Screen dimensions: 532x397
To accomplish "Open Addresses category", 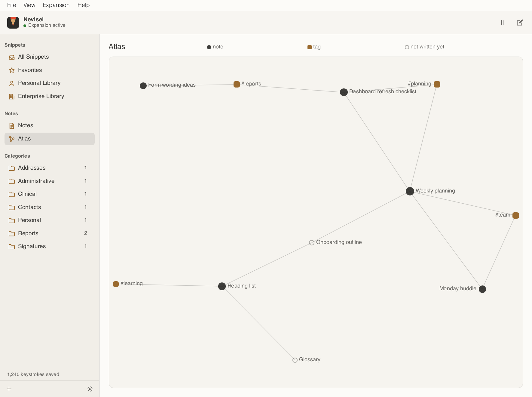I will point(50,168).
